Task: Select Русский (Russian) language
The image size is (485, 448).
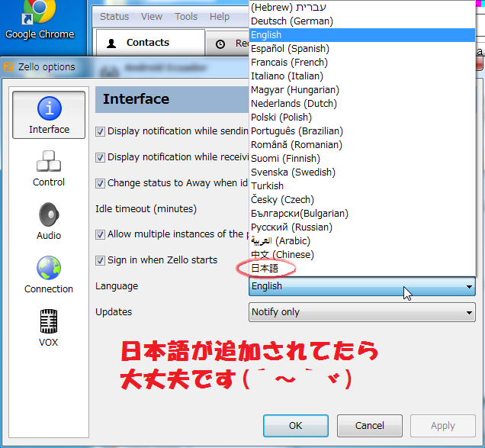Action: [x=362, y=227]
